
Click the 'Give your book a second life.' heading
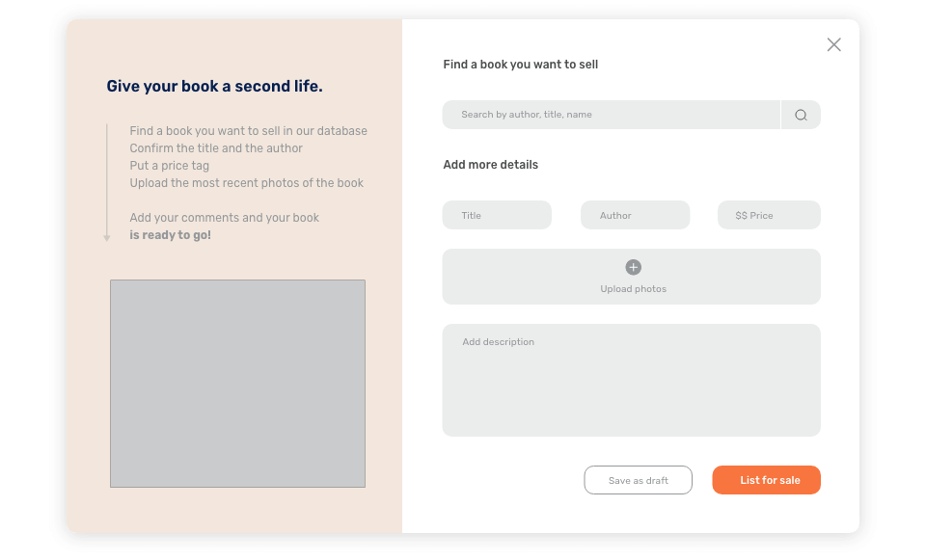214,86
